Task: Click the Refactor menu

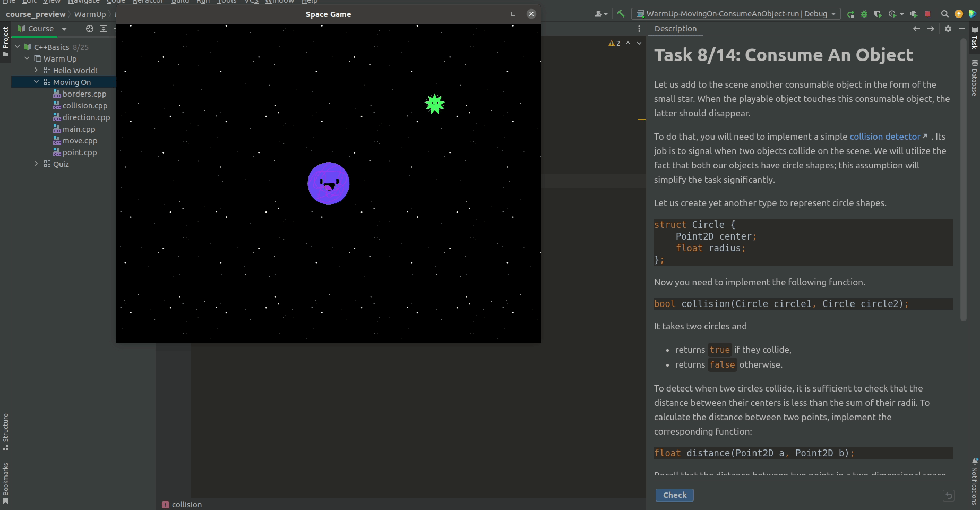Action: point(148,2)
